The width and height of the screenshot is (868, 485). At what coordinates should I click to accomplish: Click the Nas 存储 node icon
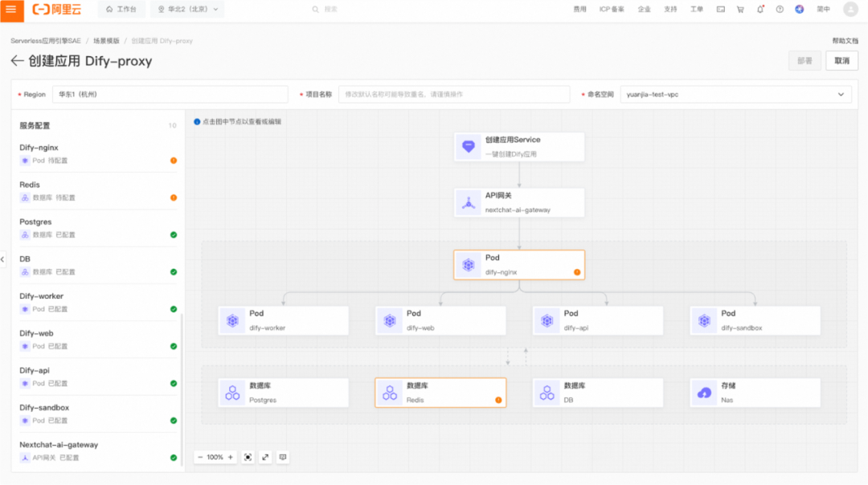(705, 393)
